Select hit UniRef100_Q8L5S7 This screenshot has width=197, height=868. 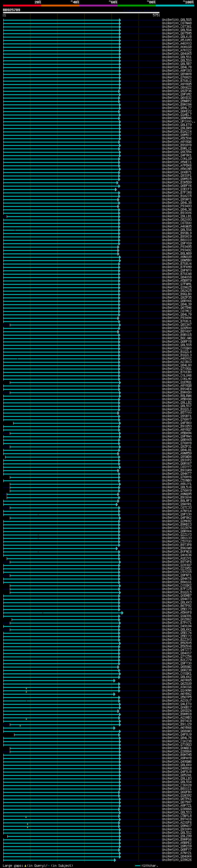point(177,406)
